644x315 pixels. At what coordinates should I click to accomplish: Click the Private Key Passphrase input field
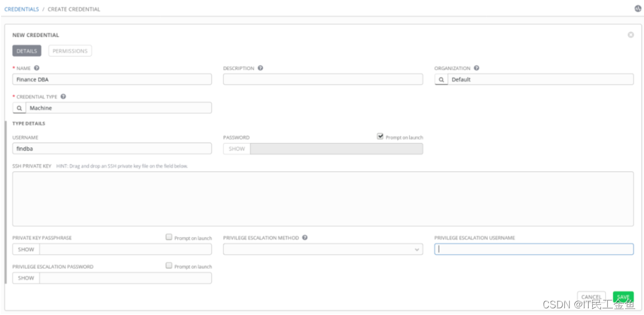(x=126, y=249)
